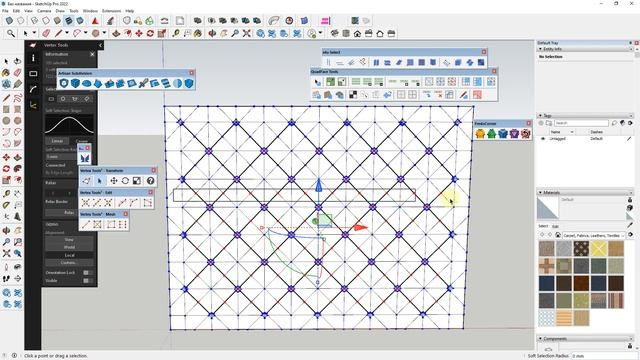
Task: Open the Edit menu
Action: click(16, 11)
